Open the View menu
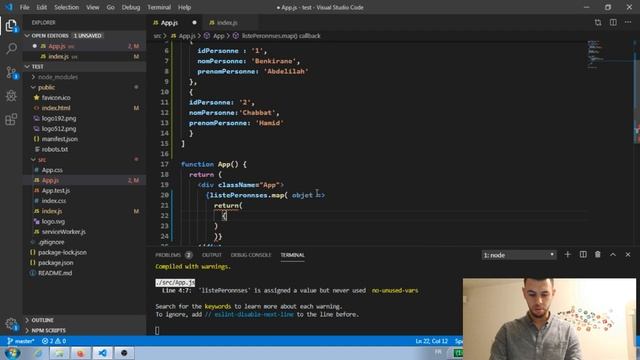The width and height of the screenshot is (640, 360). point(93,7)
